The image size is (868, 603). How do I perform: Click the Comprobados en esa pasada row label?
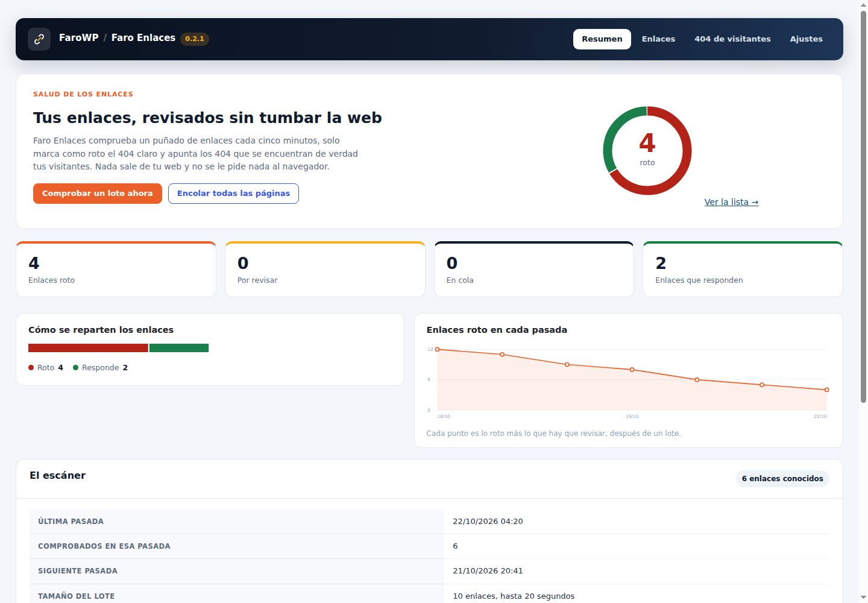pos(104,546)
